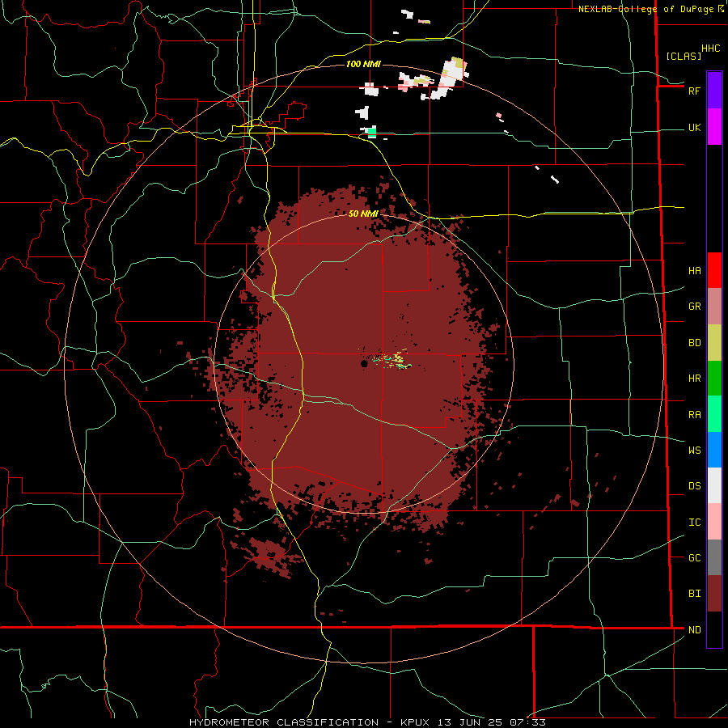This screenshot has width=728, height=728.
Task: Click the HR legend label
Action: click(694, 379)
